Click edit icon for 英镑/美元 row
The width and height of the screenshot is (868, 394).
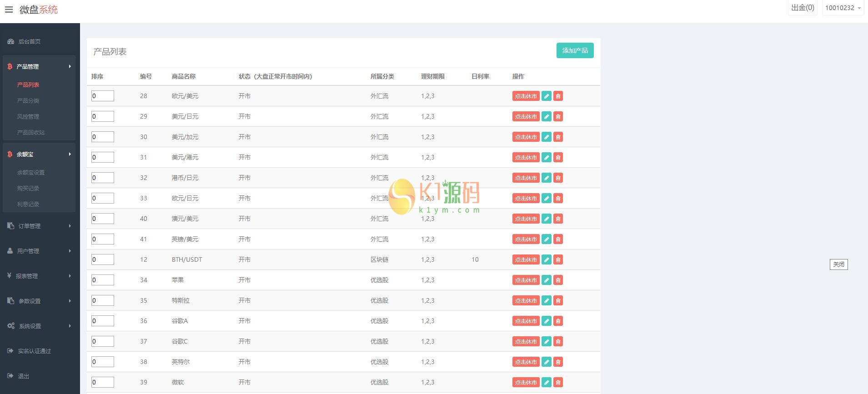[x=547, y=239]
